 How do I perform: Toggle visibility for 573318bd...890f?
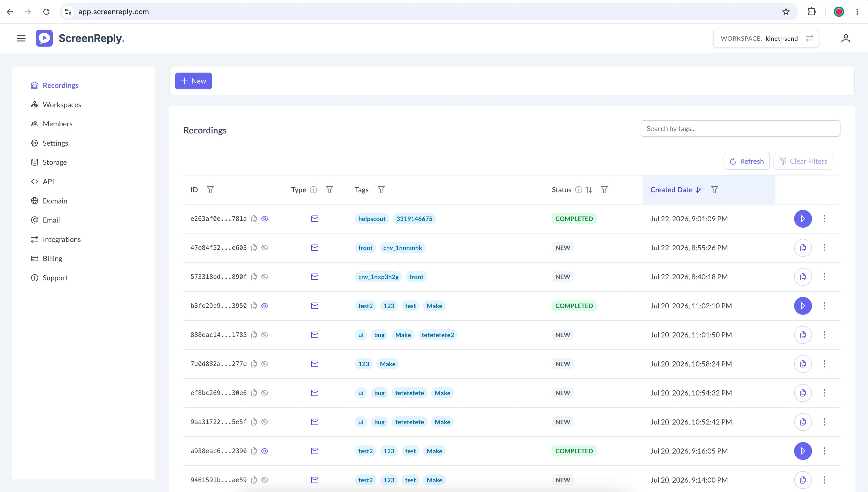click(265, 277)
